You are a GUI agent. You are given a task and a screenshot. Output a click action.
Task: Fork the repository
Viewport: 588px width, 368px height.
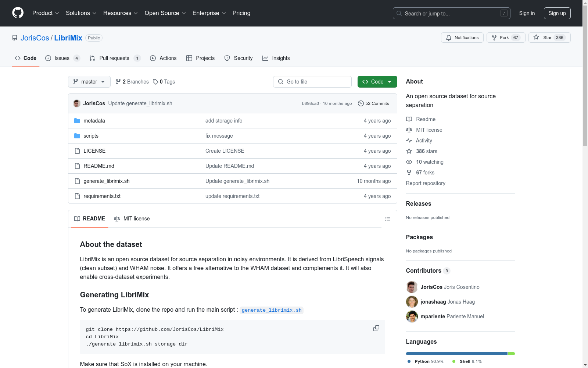pyautogui.click(x=506, y=38)
